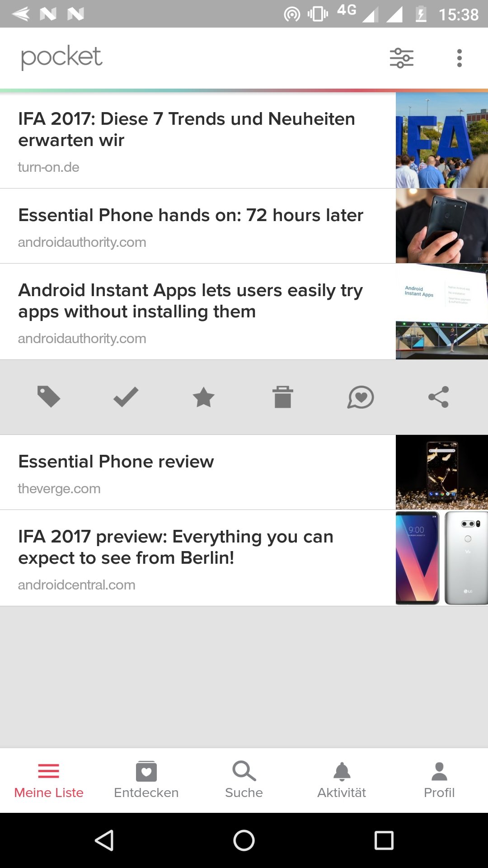Tap the Android back navigation button
Viewport: 488px width, 868px height.
pos(104,840)
